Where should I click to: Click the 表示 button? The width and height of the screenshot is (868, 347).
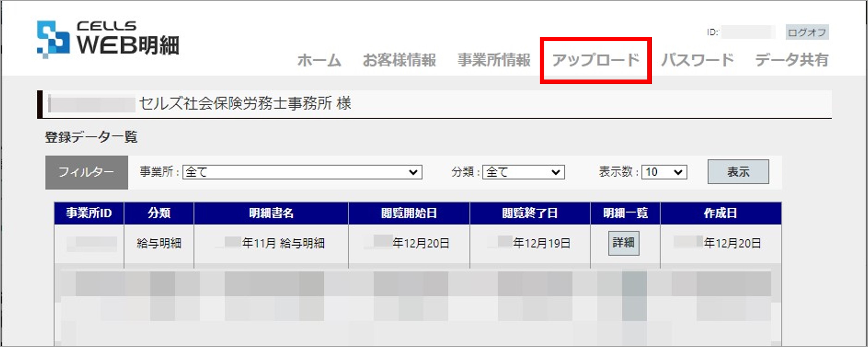coord(738,172)
